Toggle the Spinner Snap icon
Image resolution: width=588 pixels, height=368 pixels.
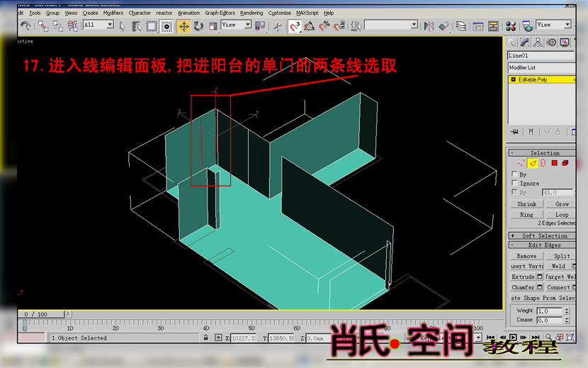pos(339,26)
